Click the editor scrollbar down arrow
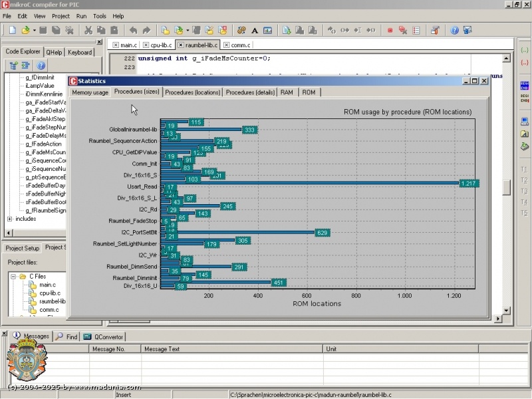 506,310
